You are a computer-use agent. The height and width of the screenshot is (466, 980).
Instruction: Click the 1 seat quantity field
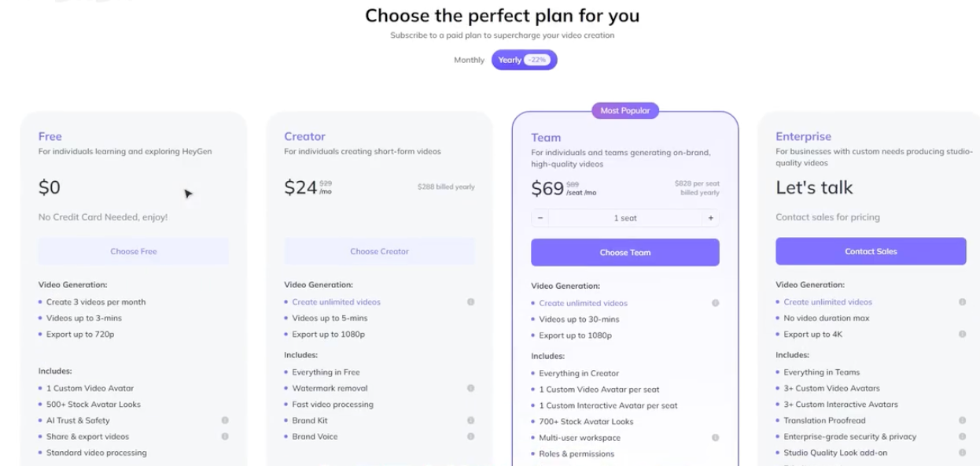pos(625,218)
